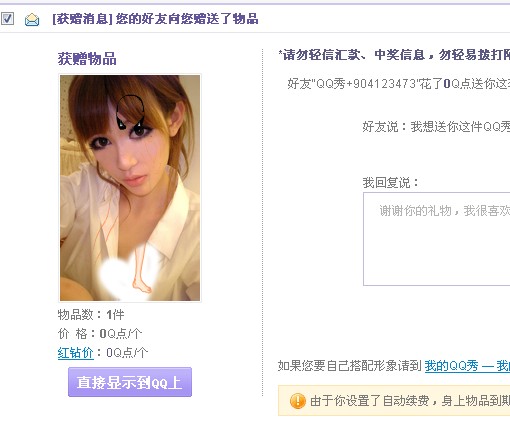This screenshot has height=421, width=510.
Task: Click the 直接显示到QQ上 button
Action: [130, 382]
